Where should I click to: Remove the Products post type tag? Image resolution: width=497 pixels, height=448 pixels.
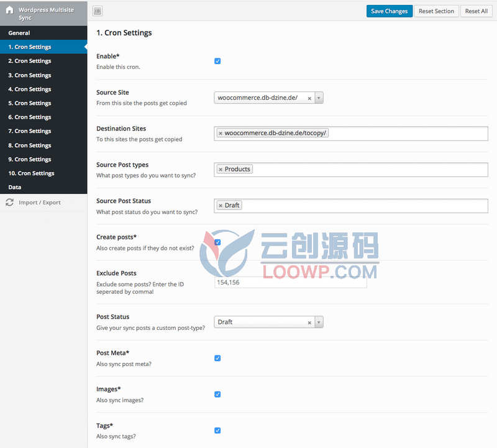[x=221, y=169]
